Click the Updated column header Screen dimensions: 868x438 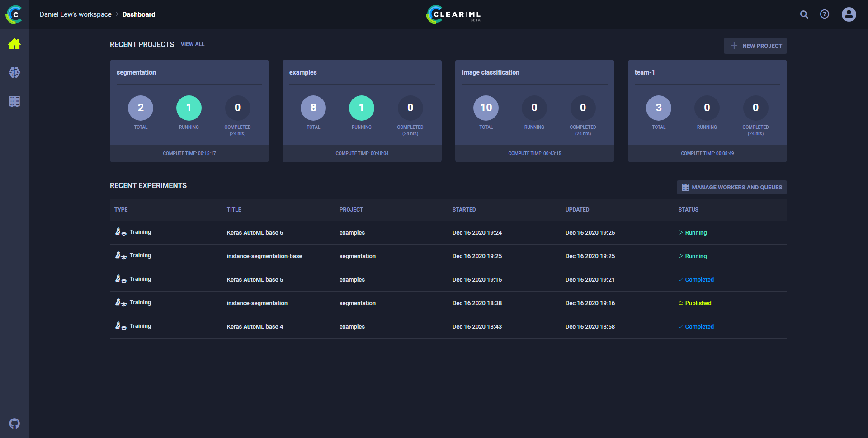[577, 210]
